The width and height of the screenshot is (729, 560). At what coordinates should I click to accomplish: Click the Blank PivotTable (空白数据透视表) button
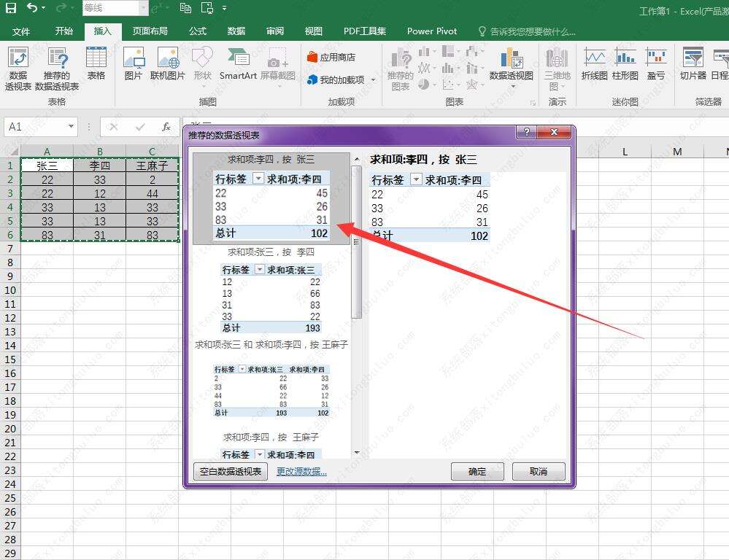click(x=230, y=471)
